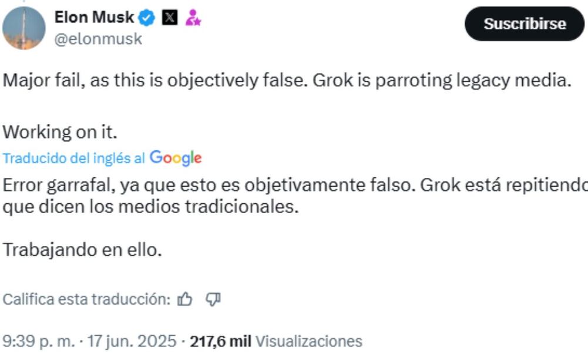
Task: Open the 9:39 p. m. timestamp
Action: click(x=41, y=341)
